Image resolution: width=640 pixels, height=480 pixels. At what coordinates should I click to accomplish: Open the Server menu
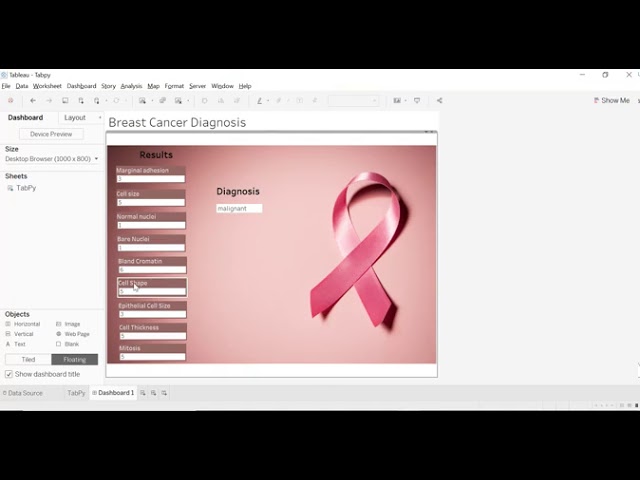[198, 86]
